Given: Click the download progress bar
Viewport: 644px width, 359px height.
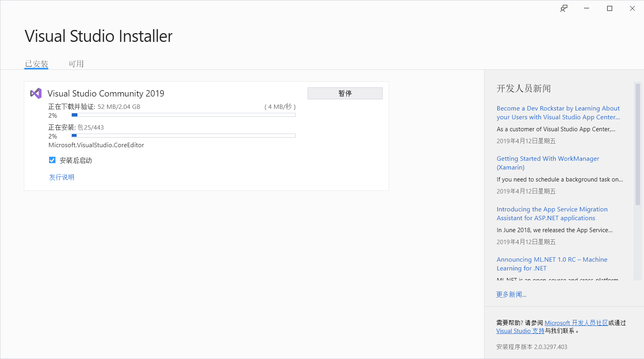Looking at the screenshot, I should click(184, 115).
